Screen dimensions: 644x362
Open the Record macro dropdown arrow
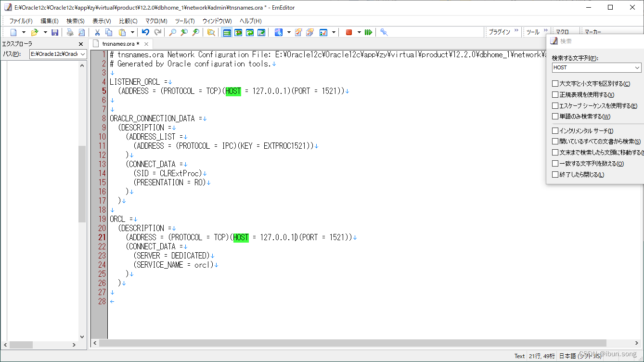tap(359, 32)
